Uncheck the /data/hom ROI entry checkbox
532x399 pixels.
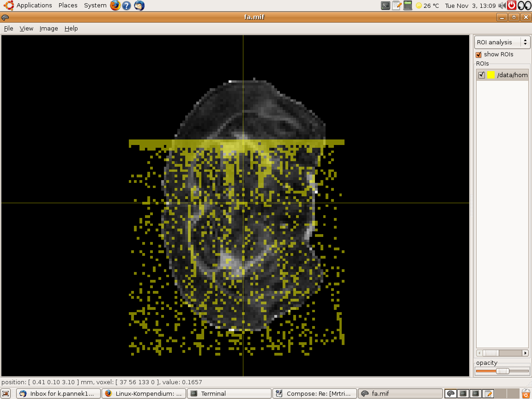tap(482, 75)
